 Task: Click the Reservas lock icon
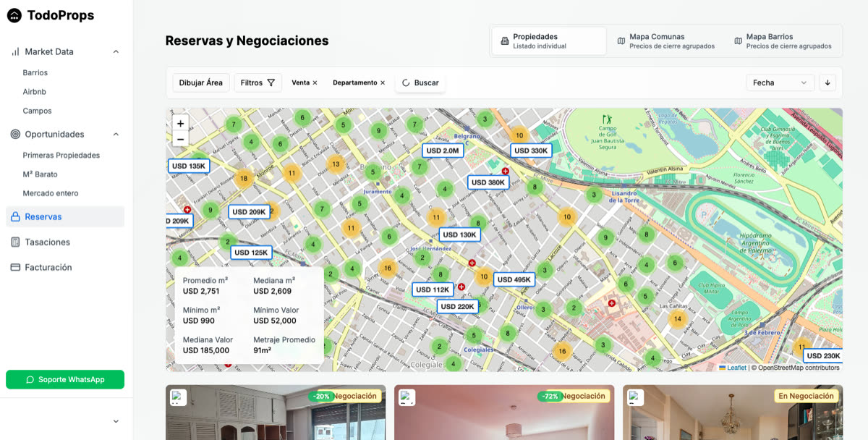(x=15, y=216)
